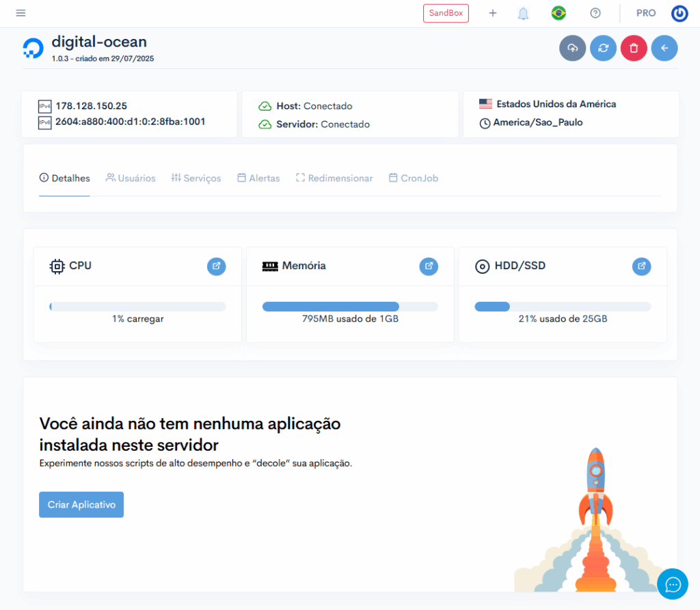This screenshot has height=610, width=700.
Task: Click the plus add icon
Action: (x=492, y=13)
